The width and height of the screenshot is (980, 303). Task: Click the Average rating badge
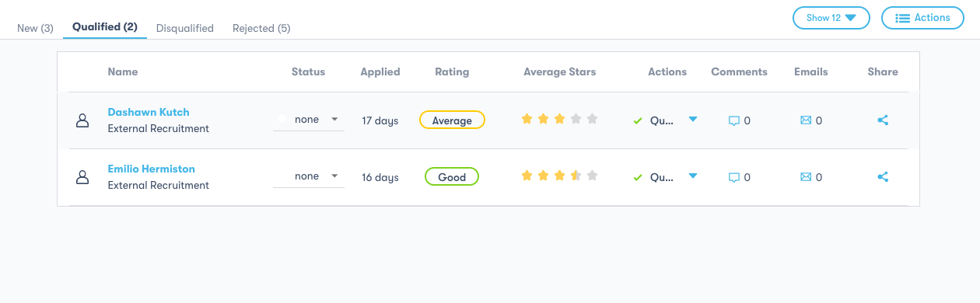[452, 120]
